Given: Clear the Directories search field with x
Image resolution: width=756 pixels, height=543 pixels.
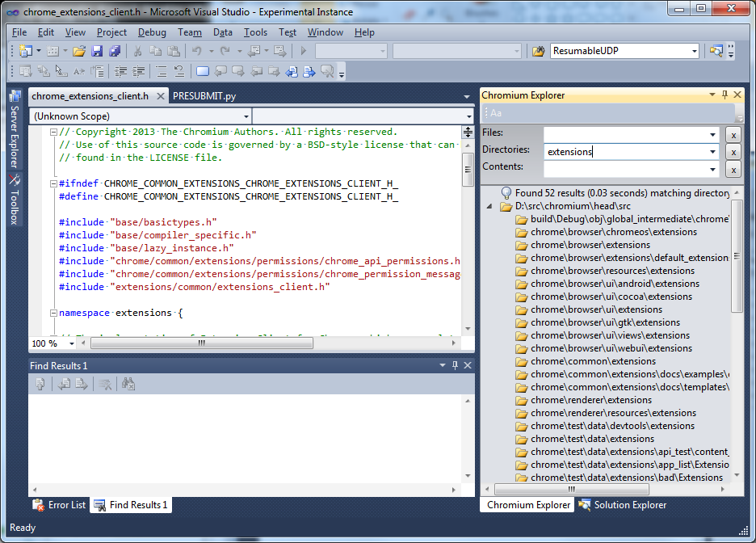Looking at the screenshot, I should pos(733,153).
